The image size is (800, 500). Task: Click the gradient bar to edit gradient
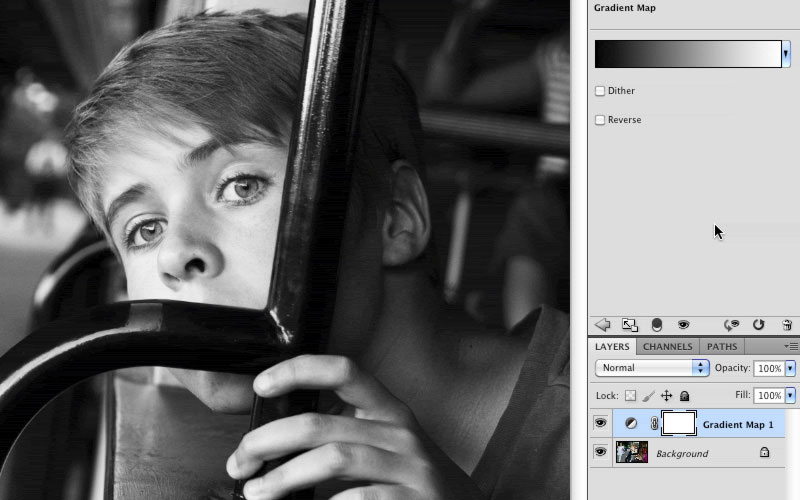687,54
